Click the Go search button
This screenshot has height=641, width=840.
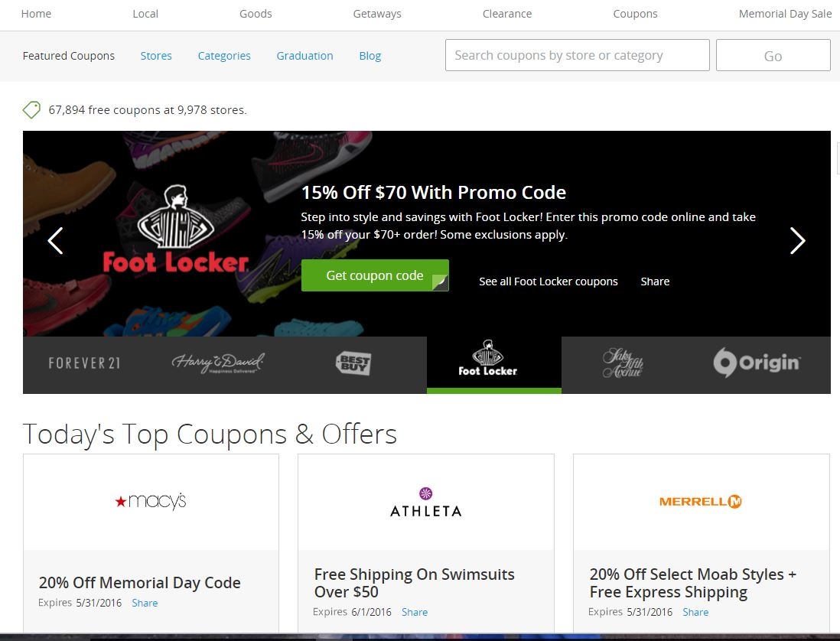(x=773, y=55)
